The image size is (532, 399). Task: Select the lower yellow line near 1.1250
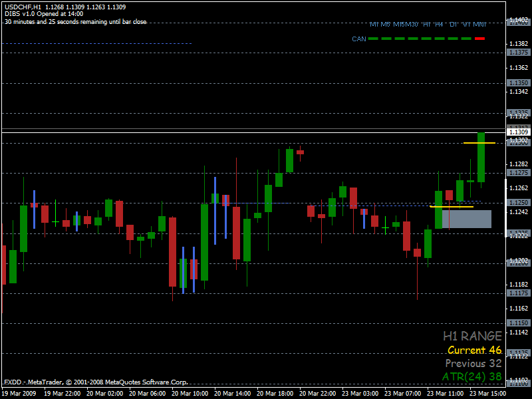point(452,207)
